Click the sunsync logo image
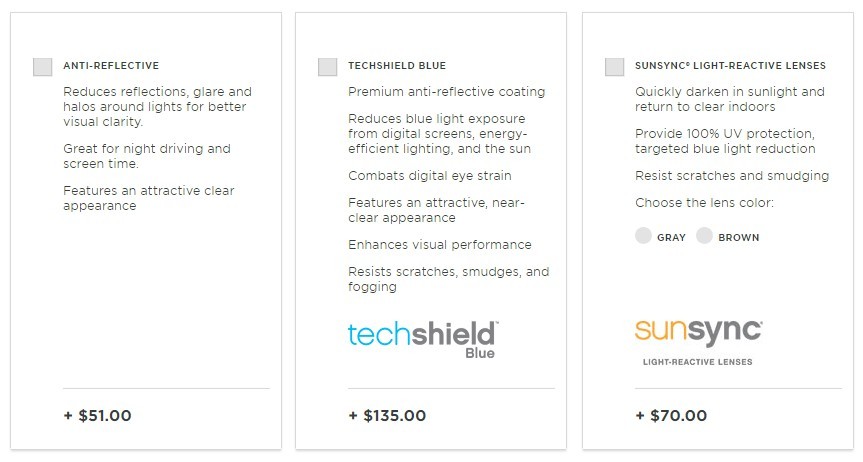The height and width of the screenshot is (462, 863). 698,331
